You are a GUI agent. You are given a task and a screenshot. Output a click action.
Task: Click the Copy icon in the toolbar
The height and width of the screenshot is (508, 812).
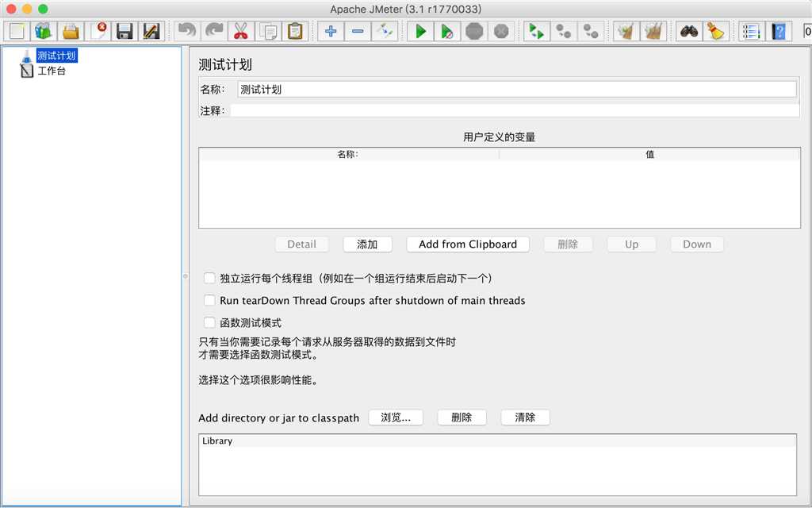268,31
